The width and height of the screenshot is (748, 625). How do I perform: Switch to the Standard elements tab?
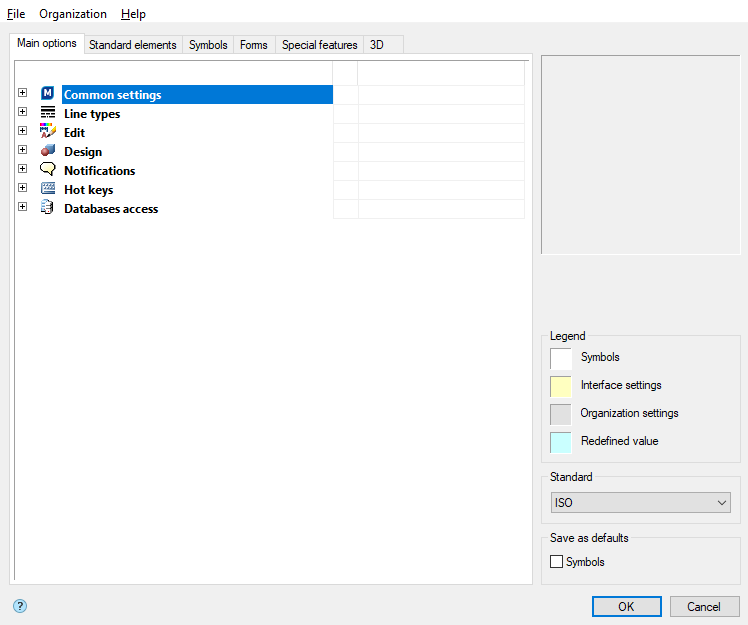pyautogui.click(x=133, y=45)
